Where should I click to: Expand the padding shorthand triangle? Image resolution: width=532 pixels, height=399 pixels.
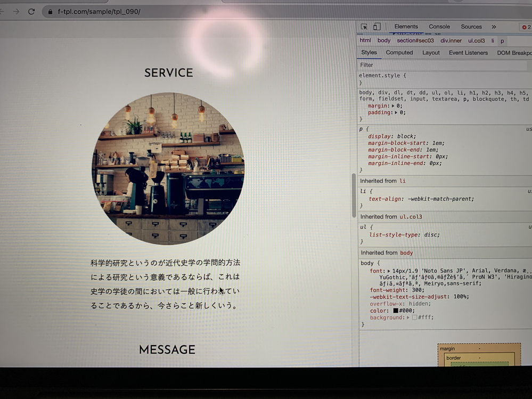(x=396, y=112)
